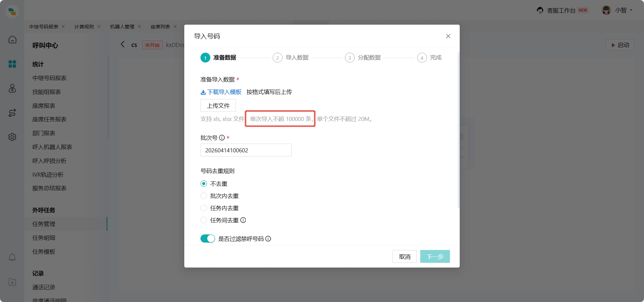The height and width of the screenshot is (302, 644).
Task: Click the 下载导入模板 link
Action: pos(221,92)
